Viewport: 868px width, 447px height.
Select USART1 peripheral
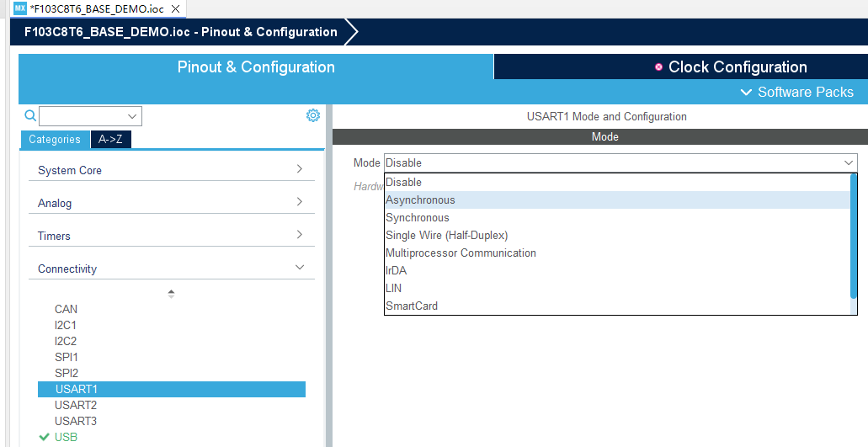172,389
